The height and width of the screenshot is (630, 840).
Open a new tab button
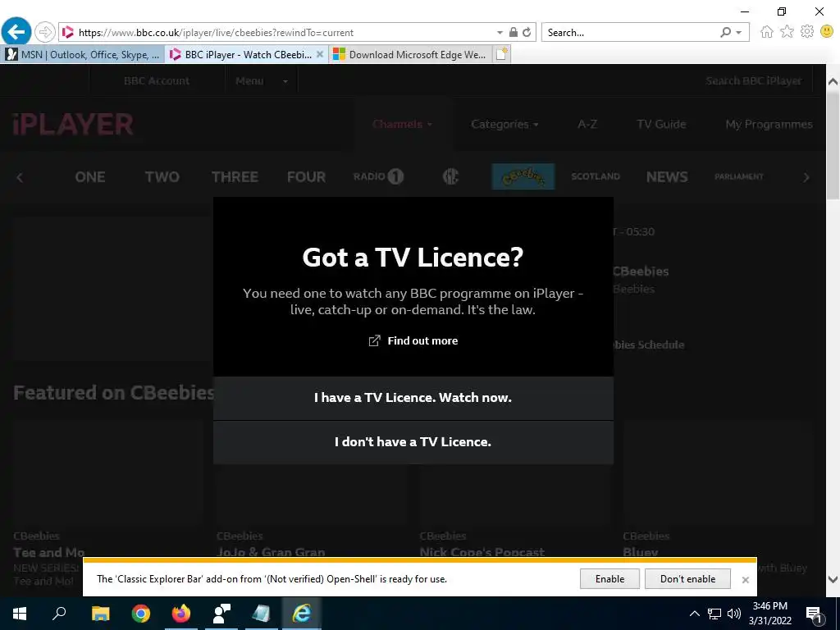pos(501,55)
